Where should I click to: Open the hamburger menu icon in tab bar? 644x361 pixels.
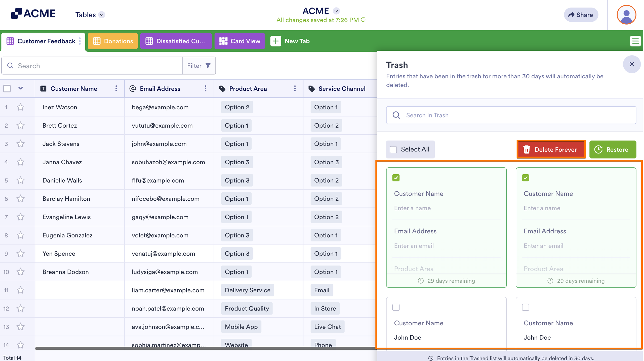[635, 41]
